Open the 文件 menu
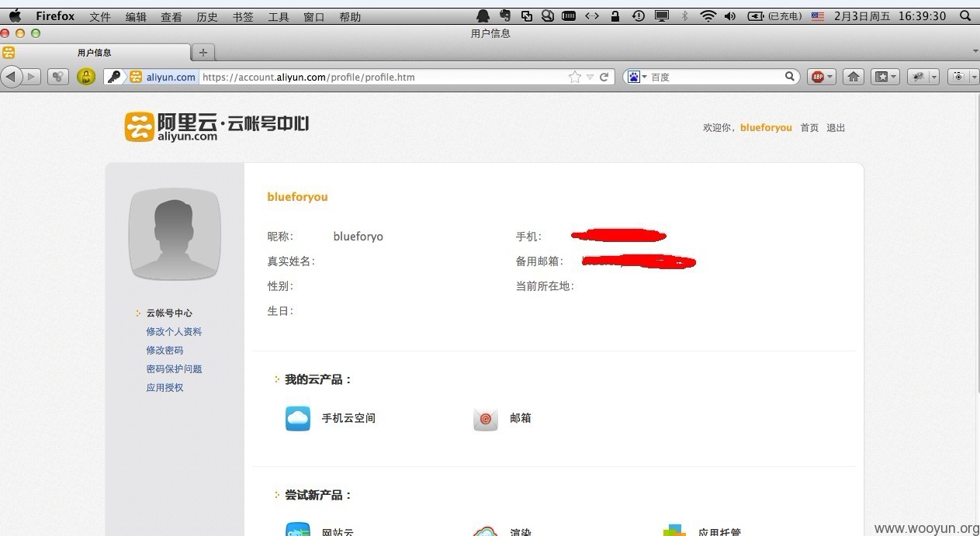Viewport: 980px width, 536px height. 100,16
